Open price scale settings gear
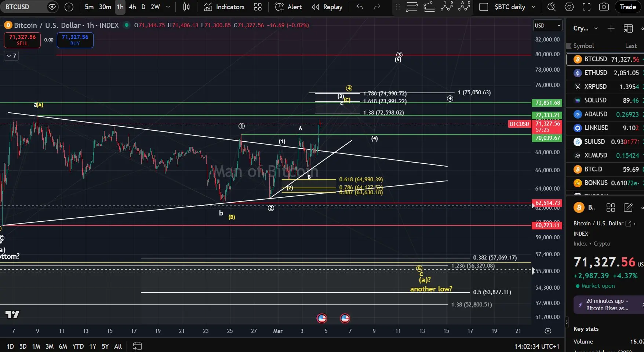644x352 pixels. click(548, 331)
